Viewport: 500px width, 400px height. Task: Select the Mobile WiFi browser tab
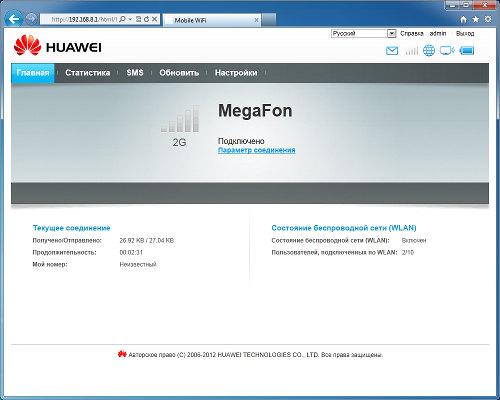pos(212,20)
